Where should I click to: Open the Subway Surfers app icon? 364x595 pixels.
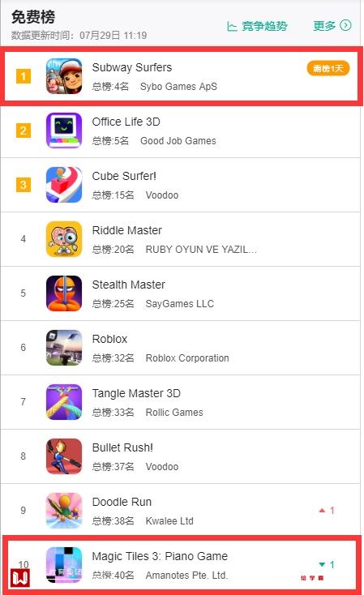64,76
